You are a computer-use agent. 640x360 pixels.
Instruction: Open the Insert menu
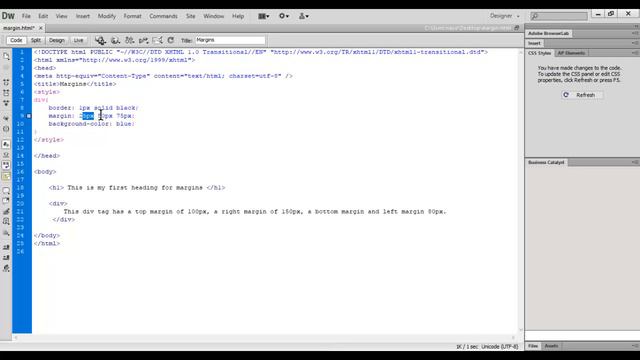[82, 16]
